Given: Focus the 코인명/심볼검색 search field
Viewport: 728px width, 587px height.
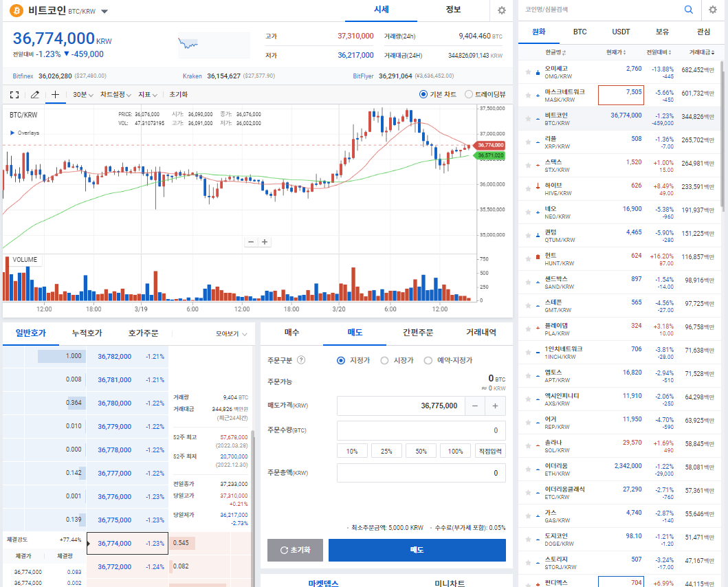Looking at the screenshot, I should pos(602,10).
